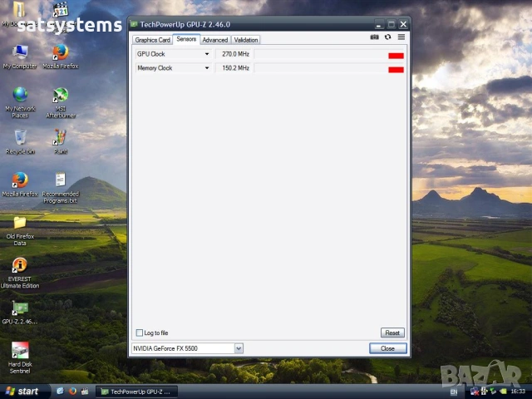Click the media player quick launch icon
Screen dimensions: 532x399
[x=85, y=392]
